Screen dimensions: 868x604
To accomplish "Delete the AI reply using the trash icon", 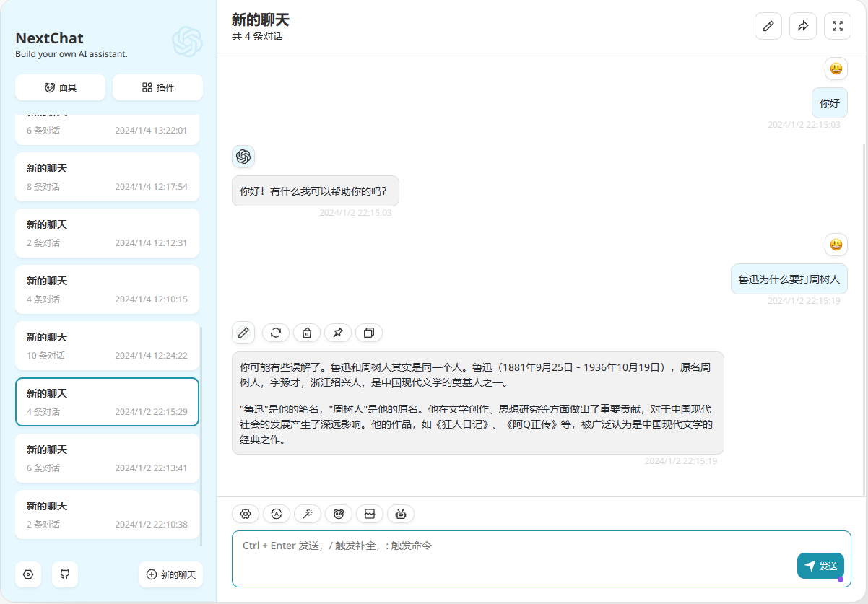I will [x=307, y=333].
